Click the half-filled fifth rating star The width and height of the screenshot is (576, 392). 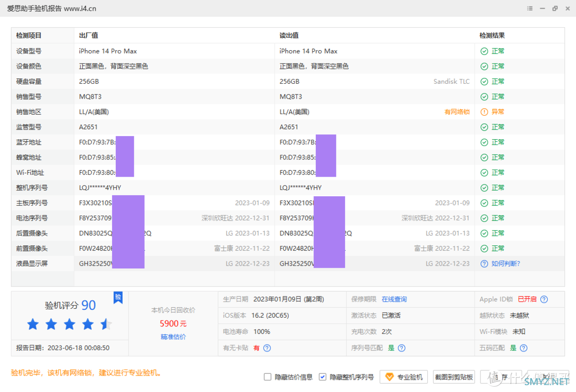click(106, 324)
